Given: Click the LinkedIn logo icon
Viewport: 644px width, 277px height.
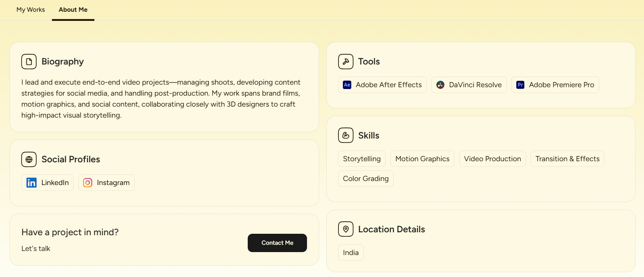Looking at the screenshot, I should 31,182.
